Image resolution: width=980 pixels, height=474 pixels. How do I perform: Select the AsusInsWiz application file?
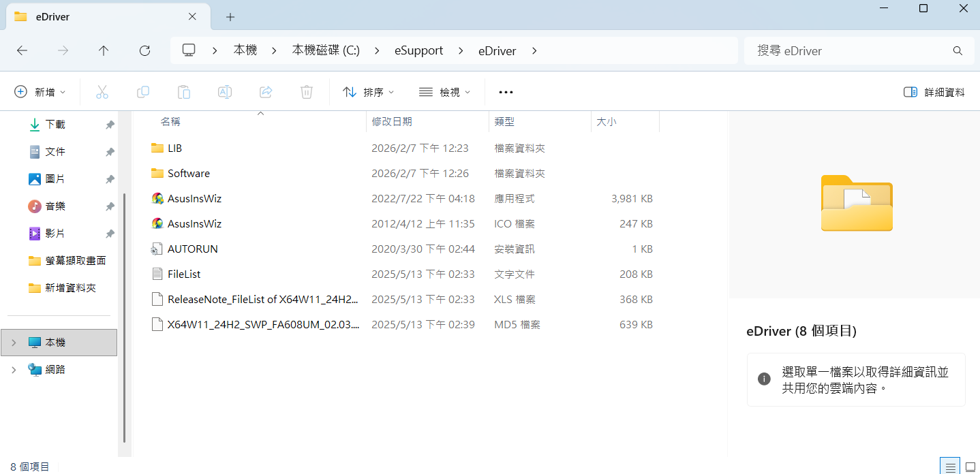[194, 199]
